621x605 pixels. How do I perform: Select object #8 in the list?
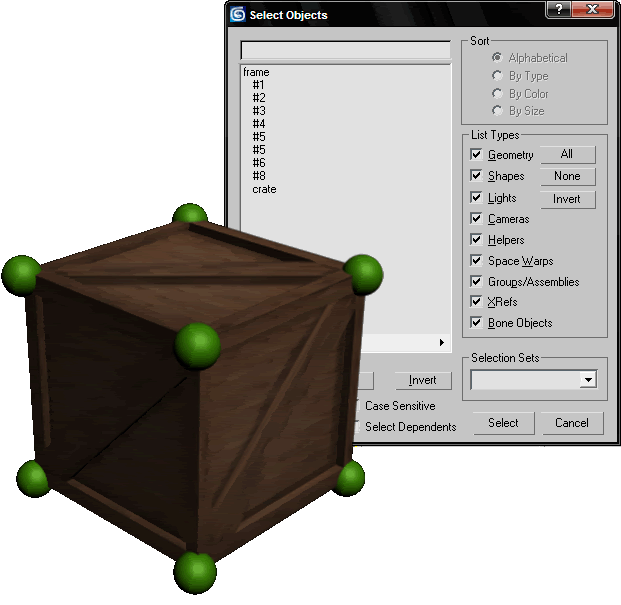tap(259, 176)
